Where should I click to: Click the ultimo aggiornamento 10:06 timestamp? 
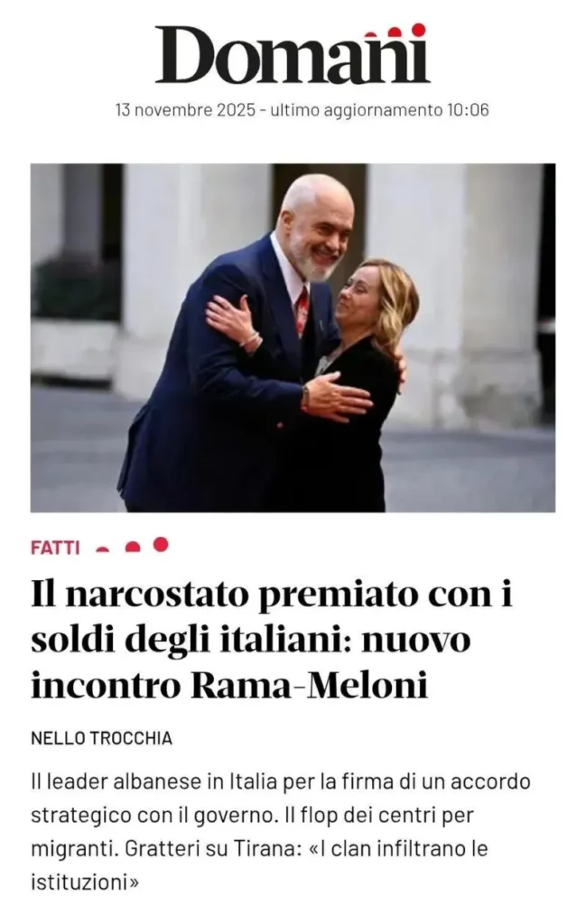[379, 110]
